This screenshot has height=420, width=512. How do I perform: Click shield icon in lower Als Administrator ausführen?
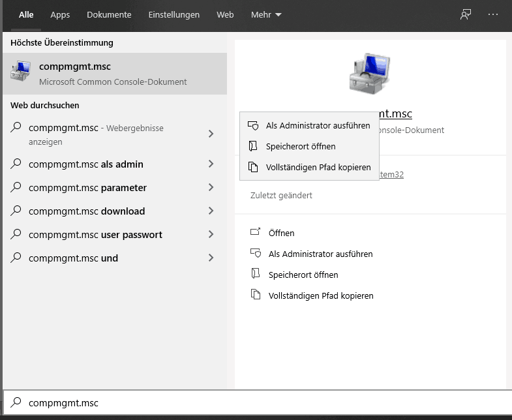click(256, 253)
